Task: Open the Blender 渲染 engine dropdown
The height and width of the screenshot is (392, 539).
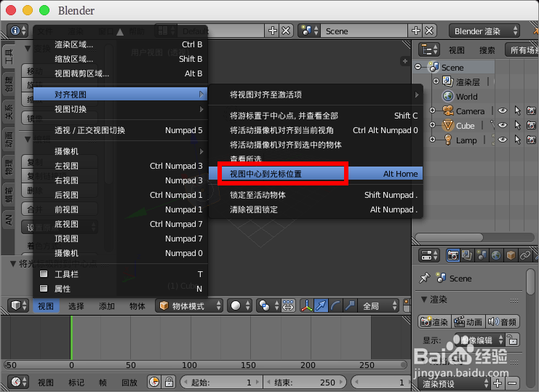Action: [484, 31]
